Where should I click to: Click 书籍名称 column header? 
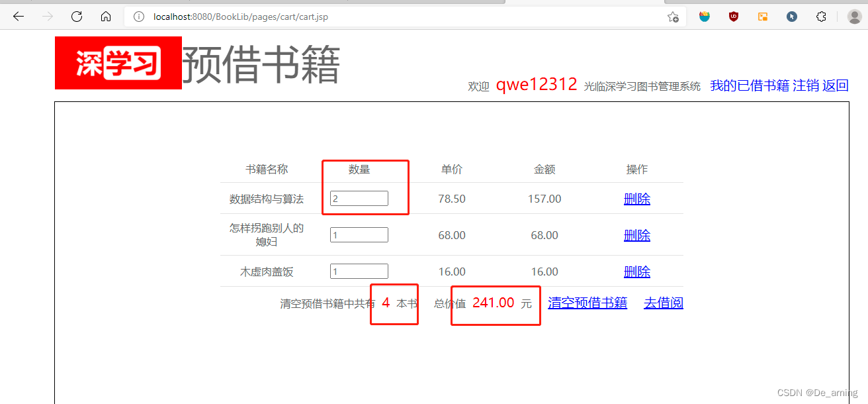click(267, 170)
